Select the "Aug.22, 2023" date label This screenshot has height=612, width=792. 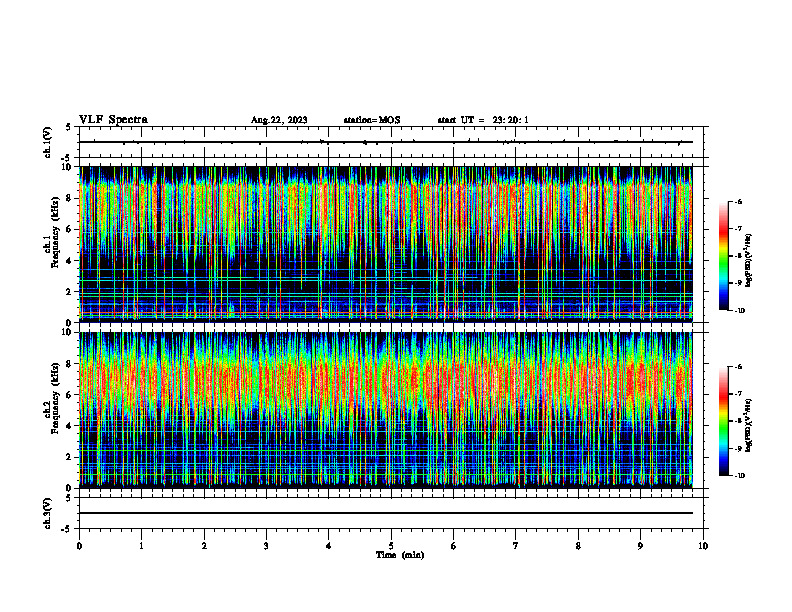[279, 120]
